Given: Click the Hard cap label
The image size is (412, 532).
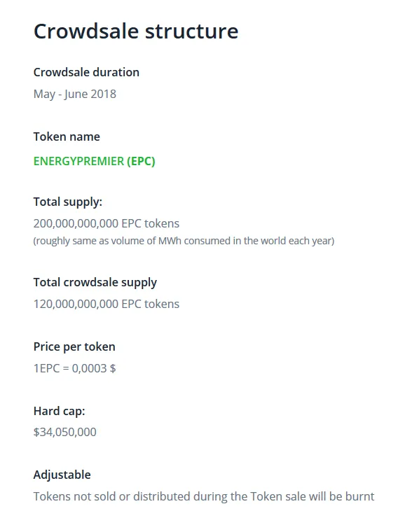Looking at the screenshot, I should [59, 412].
